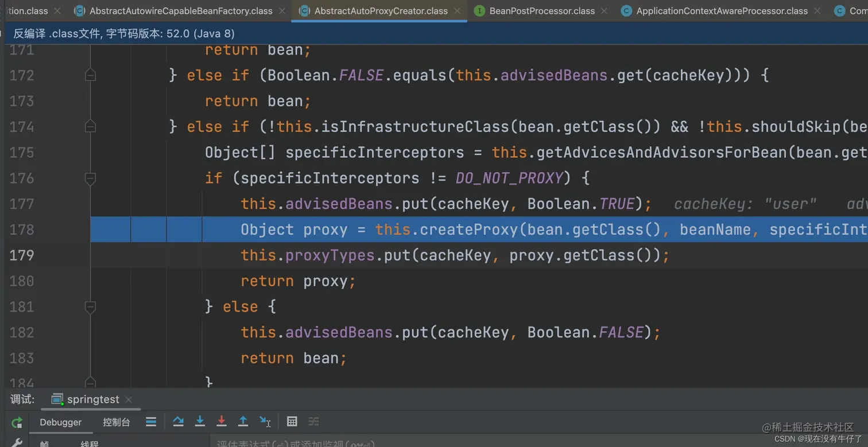Force step into with red arrow
Image resolution: width=868 pixels, height=447 pixels.
tap(222, 422)
